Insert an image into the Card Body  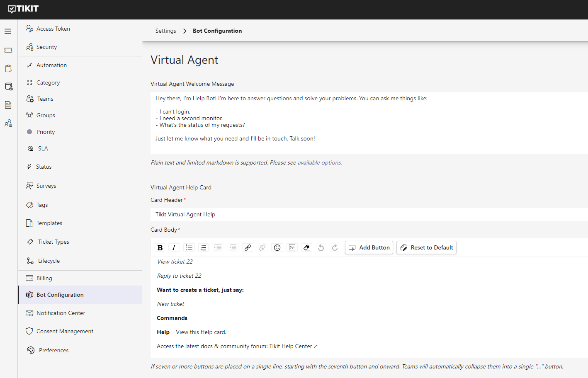click(292, 247)
